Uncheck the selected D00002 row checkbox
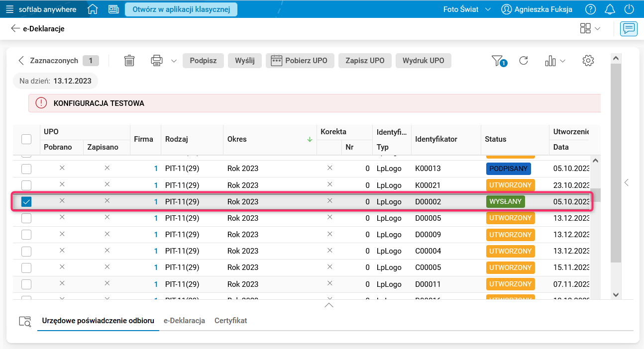The image size is (644, 349). coord(26,202)
